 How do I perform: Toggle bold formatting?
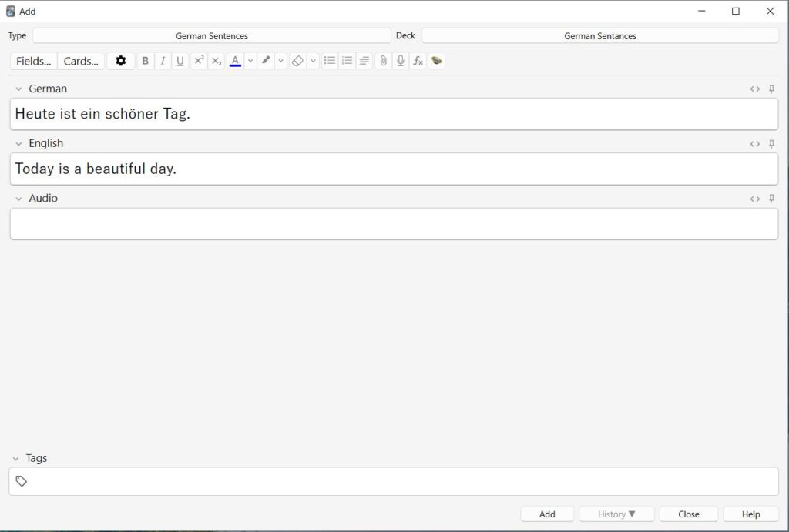146,60
